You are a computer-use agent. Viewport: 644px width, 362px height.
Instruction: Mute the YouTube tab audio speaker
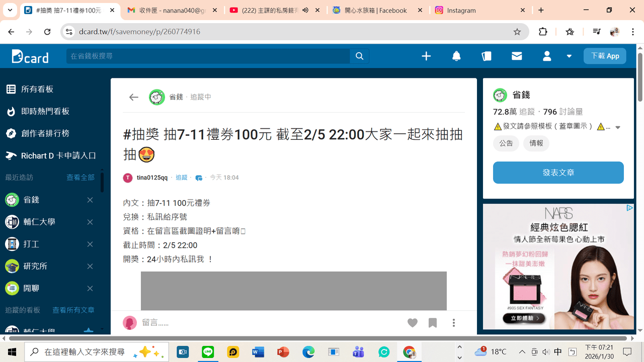(305, 10)
